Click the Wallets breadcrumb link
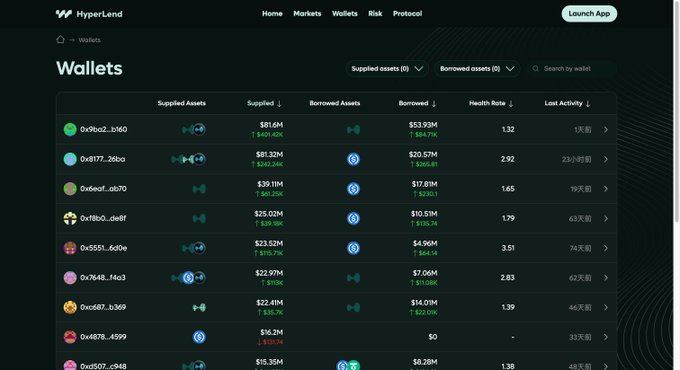 pyautogui.click(x=89, y=40)
